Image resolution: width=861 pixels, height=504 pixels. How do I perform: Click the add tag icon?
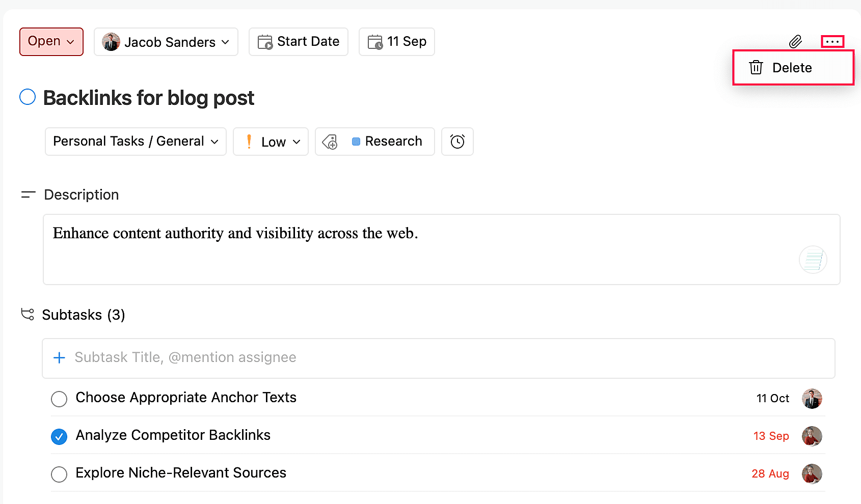(330, 142)
